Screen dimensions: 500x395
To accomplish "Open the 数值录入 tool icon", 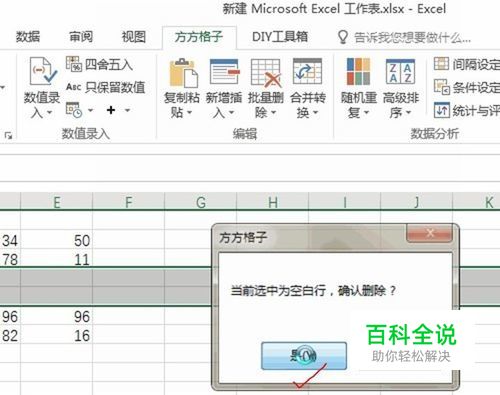I will pos(42,71).
